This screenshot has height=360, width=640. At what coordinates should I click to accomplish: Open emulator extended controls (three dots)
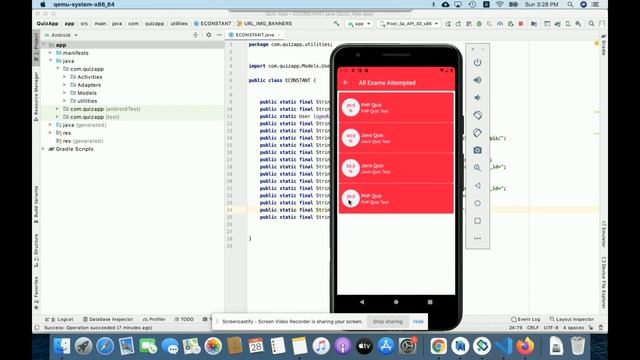tap(477, 238)
